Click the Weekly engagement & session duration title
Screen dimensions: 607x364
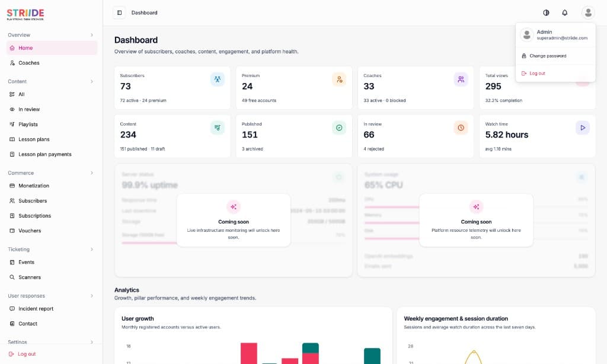point(456,319)
